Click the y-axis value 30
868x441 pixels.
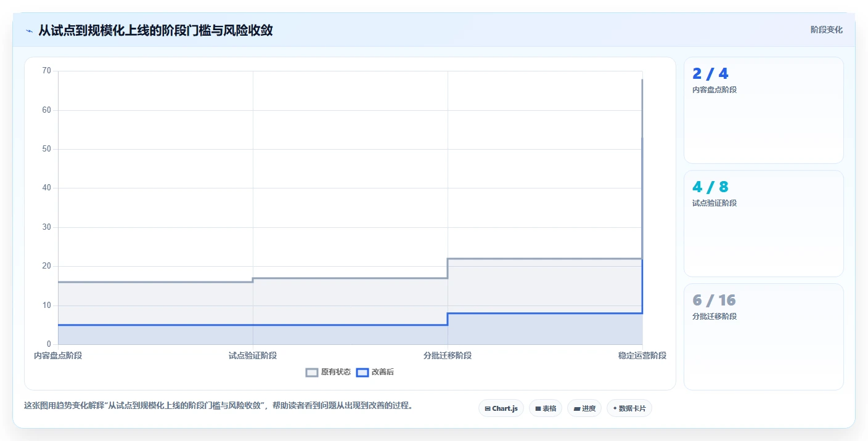[x=47, y=227]
